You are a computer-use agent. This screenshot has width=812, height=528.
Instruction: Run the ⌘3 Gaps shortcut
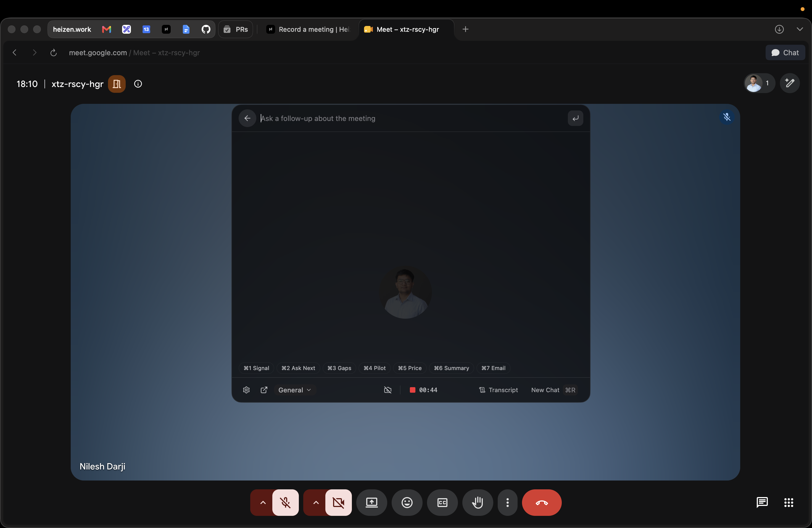[339, 368]
